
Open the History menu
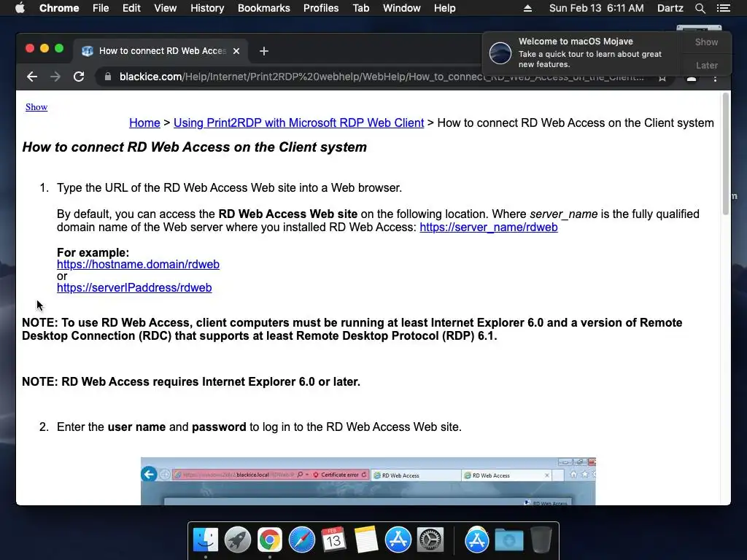[x=207, y=8]
